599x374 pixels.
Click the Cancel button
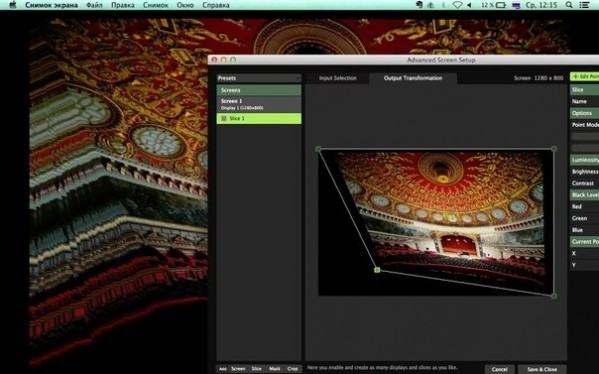500,369
